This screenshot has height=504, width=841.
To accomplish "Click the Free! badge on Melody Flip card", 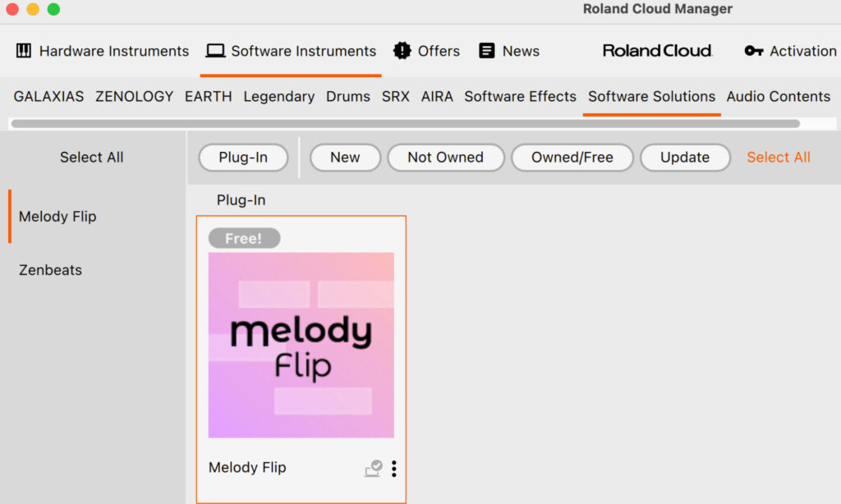I will click(x=244, y=238).
